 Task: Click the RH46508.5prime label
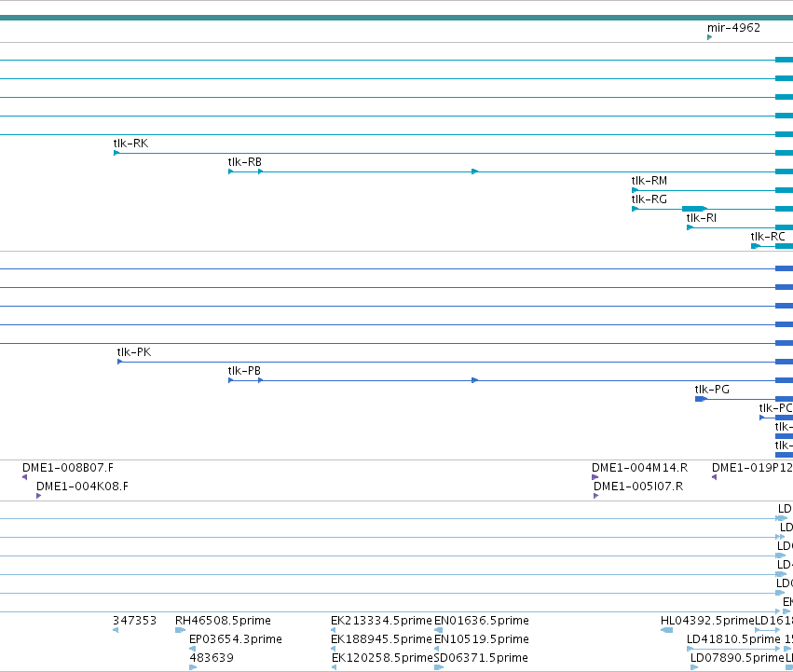[x=223, y=621]
